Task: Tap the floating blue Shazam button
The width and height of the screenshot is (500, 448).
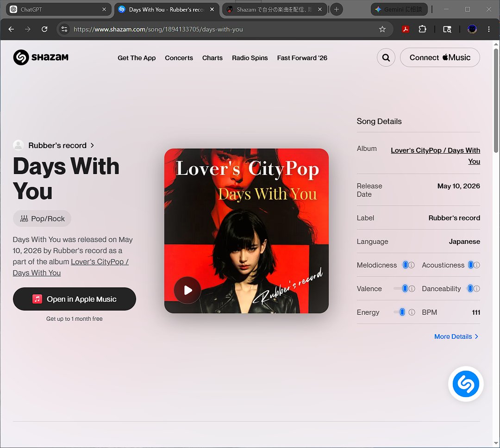Action: (466, 384)
